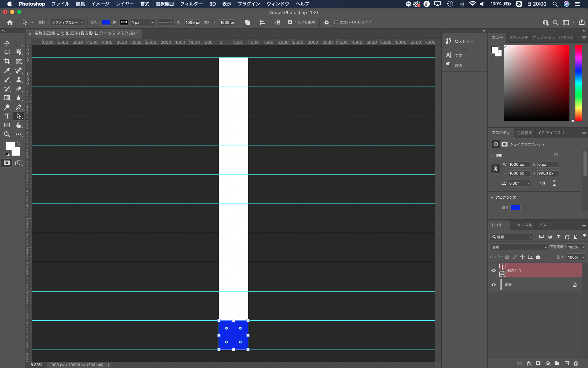Select the Zoom tool
588x368 pixels.
pos(7,134)
